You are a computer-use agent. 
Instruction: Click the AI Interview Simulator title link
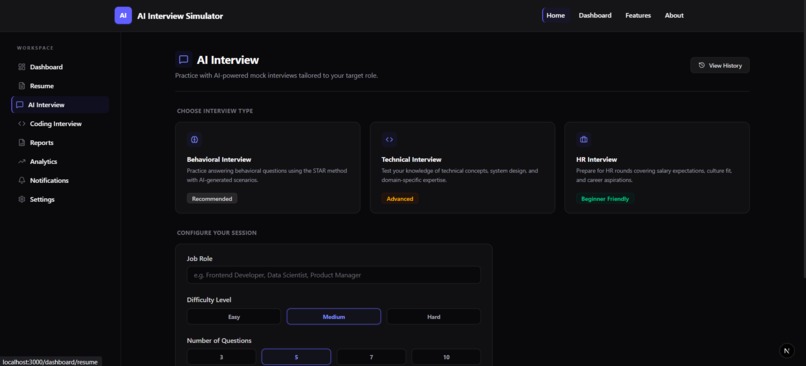180,16
